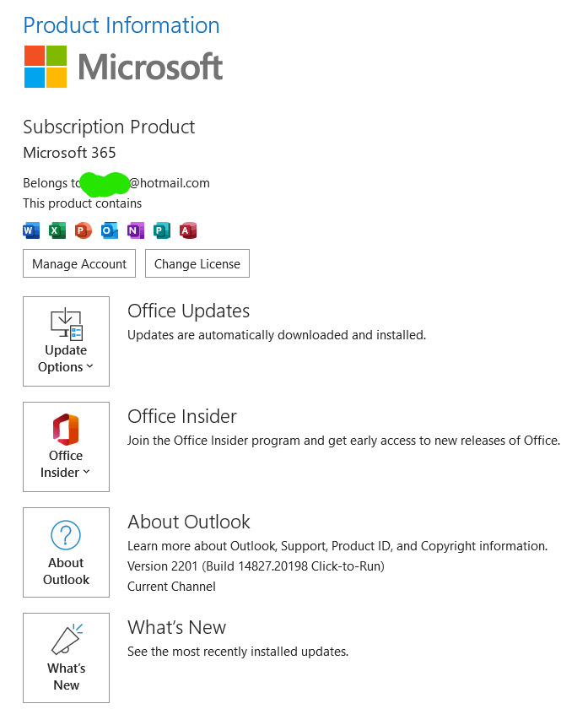Click the Outlook app icon
Image resolution: width=588 pixels, height=709 pixels.
click(x=110, y=230)
